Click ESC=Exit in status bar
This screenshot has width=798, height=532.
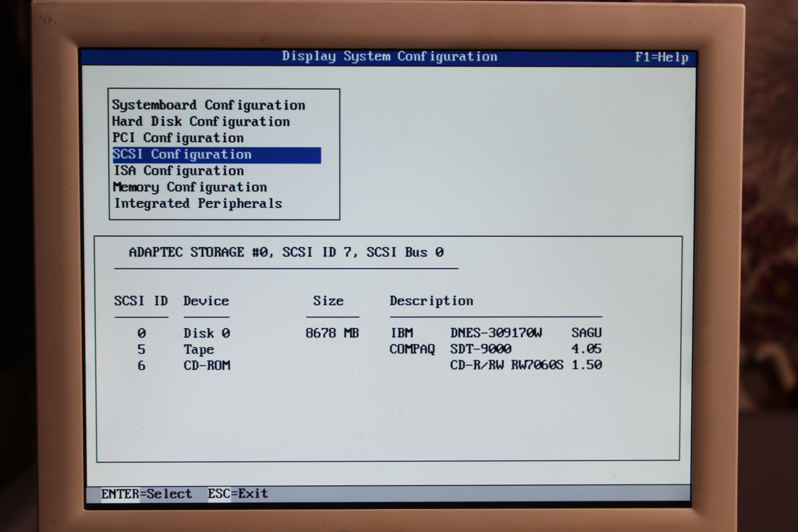(x=238, y=493)
